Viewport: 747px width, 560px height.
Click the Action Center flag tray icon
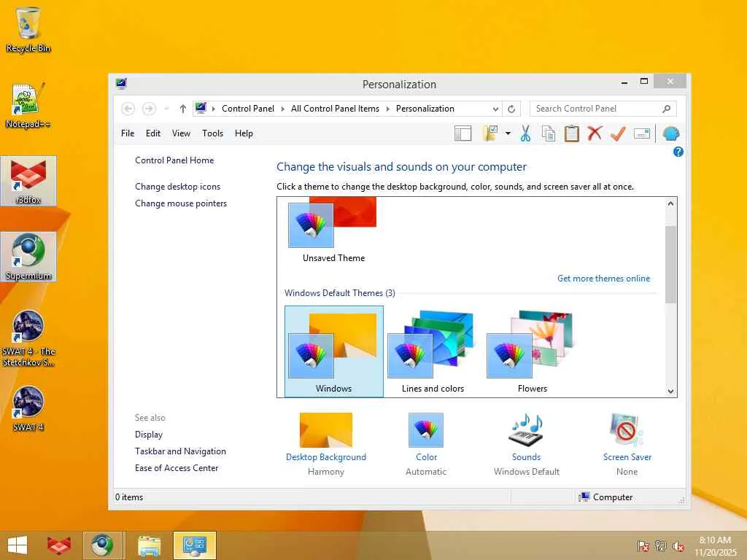[643, 546]
